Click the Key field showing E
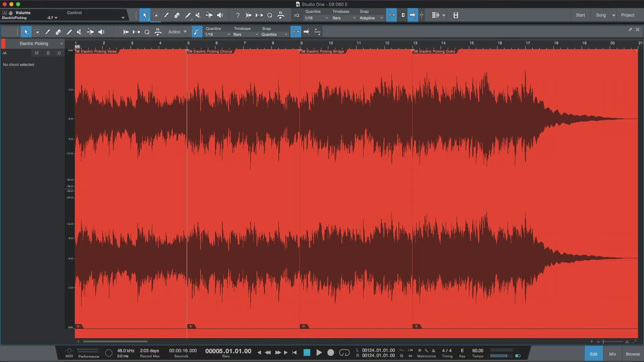Image resolution: width=644 pixels, height=362 pixels. coord(462,351)
